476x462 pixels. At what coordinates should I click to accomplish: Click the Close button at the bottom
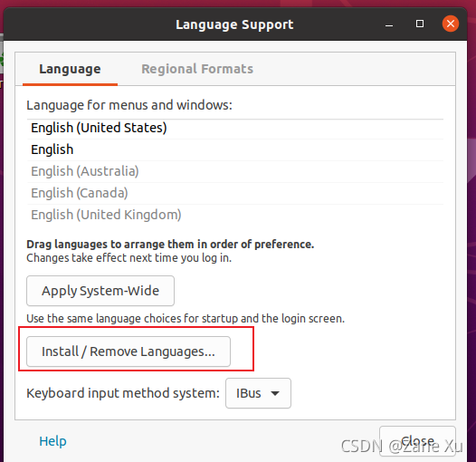tap(417, 441)
